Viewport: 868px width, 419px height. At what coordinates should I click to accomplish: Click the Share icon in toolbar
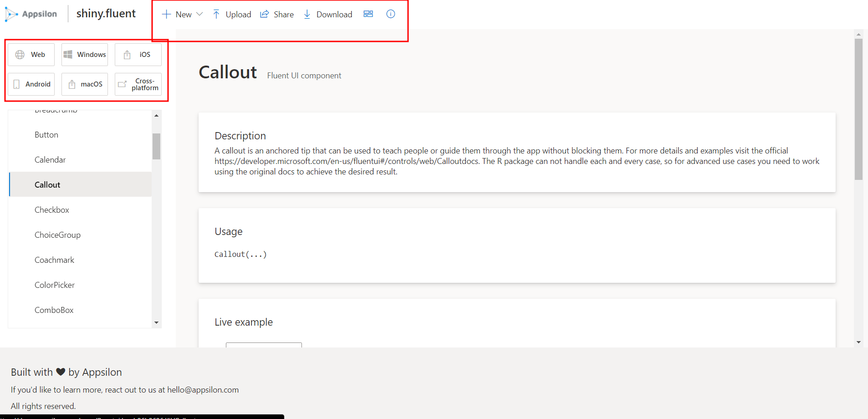pos(264,14)
